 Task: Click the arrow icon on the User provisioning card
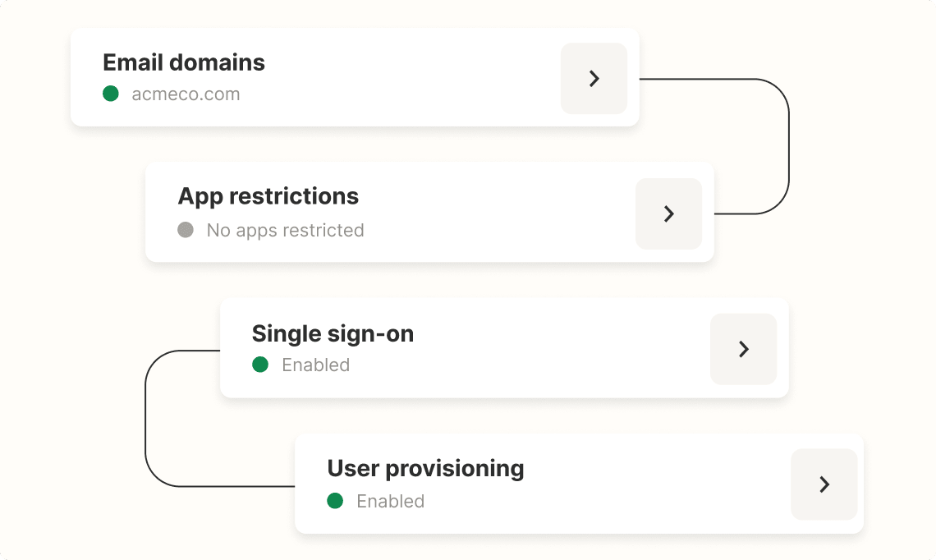[x=824, y=484]
